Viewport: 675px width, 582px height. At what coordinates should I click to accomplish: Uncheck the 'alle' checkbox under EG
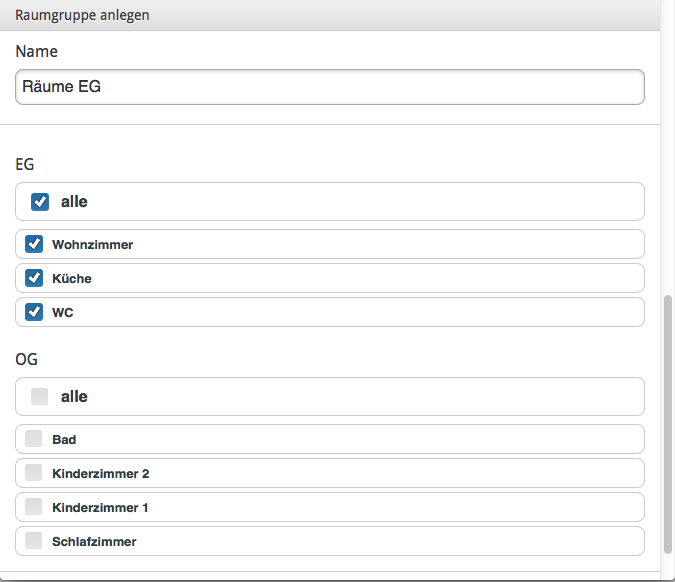(x=40, y=201)
